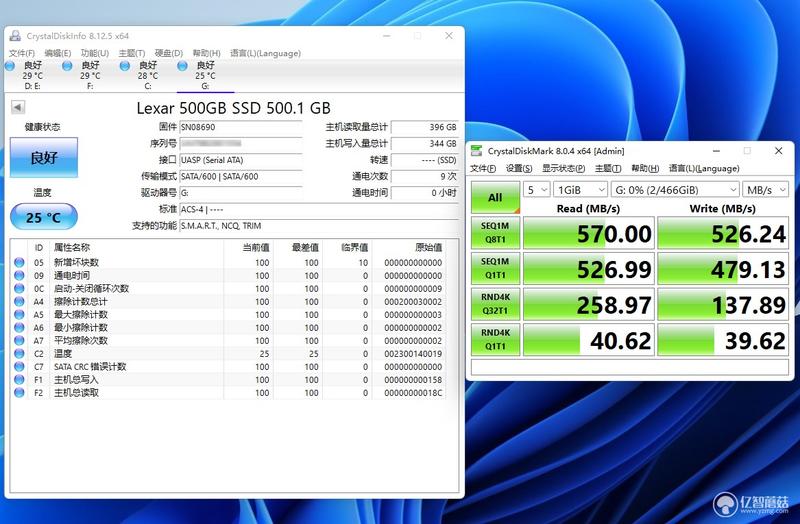Click RND4K Q1T1 read result 40.62

click(589, 340)
